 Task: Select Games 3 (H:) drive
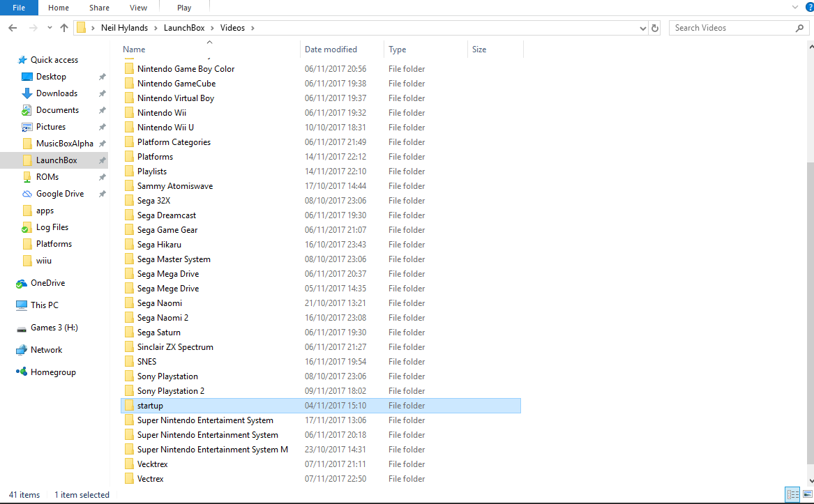54,328
